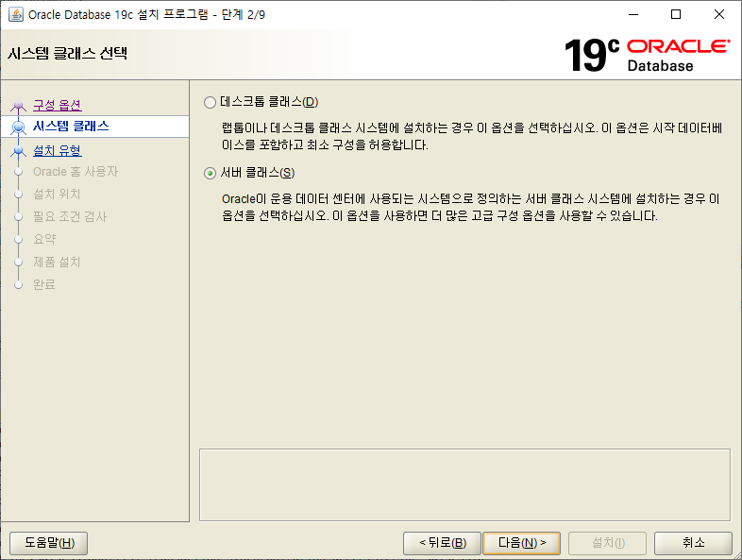Proceed with the 다음(N) button
This screenshot has width=742, height=560.
(x=521, y=542)
